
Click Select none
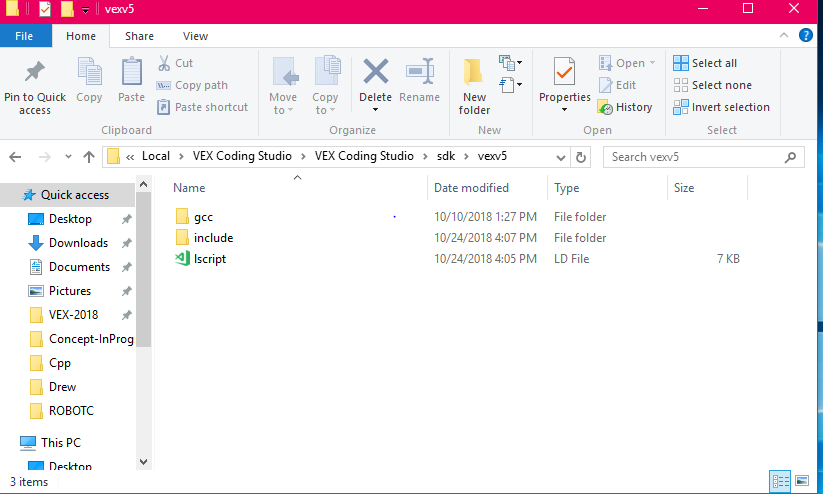point(712,85)
